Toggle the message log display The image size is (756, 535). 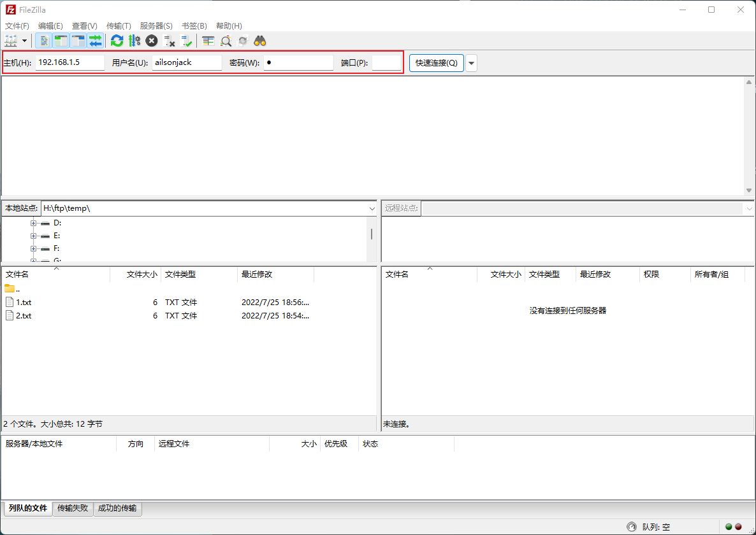click(x=44, y=41)
